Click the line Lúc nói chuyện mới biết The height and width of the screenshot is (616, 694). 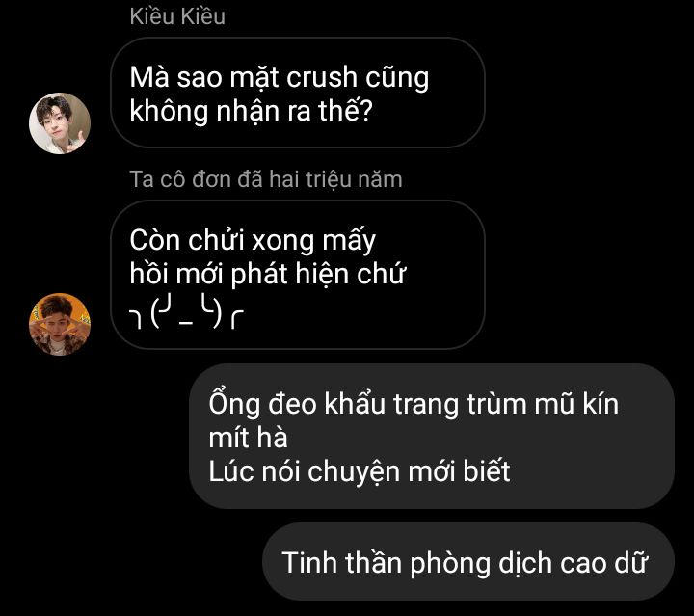point(360,471)
